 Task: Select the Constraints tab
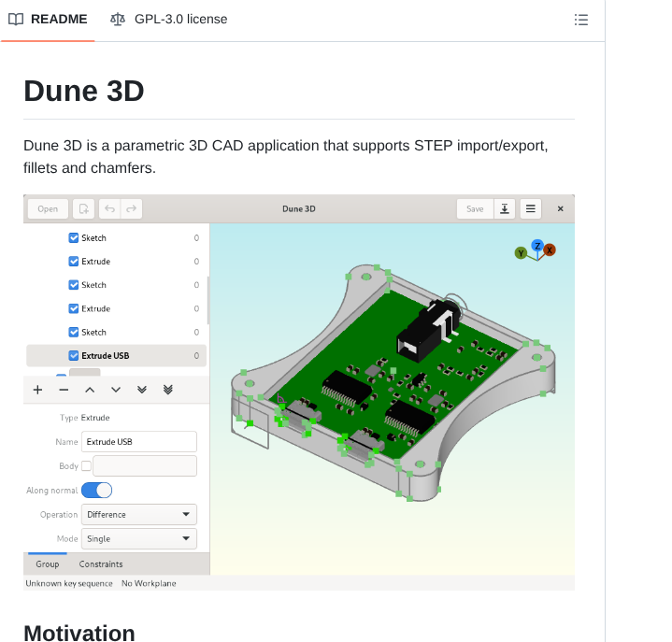pos(101,564)
